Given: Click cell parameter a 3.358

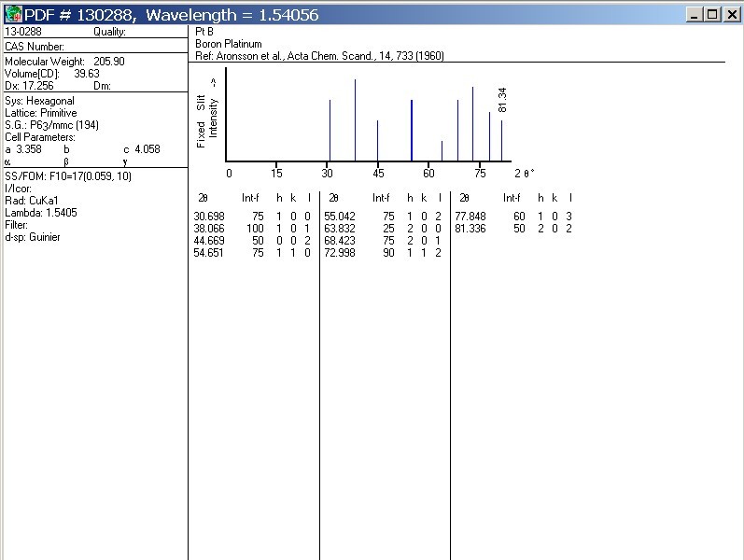Looking at the screenshot, I should coord(23,149).
